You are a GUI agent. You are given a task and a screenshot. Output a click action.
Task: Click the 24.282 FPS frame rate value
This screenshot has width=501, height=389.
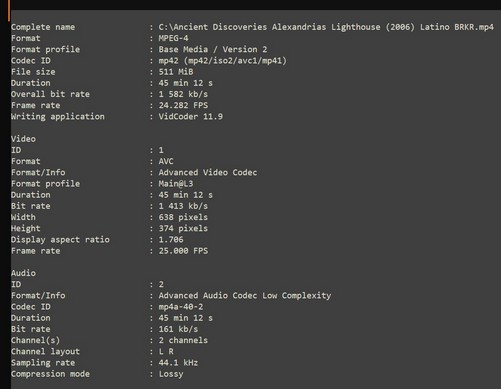pyautogui.click(x=183, y=105)
